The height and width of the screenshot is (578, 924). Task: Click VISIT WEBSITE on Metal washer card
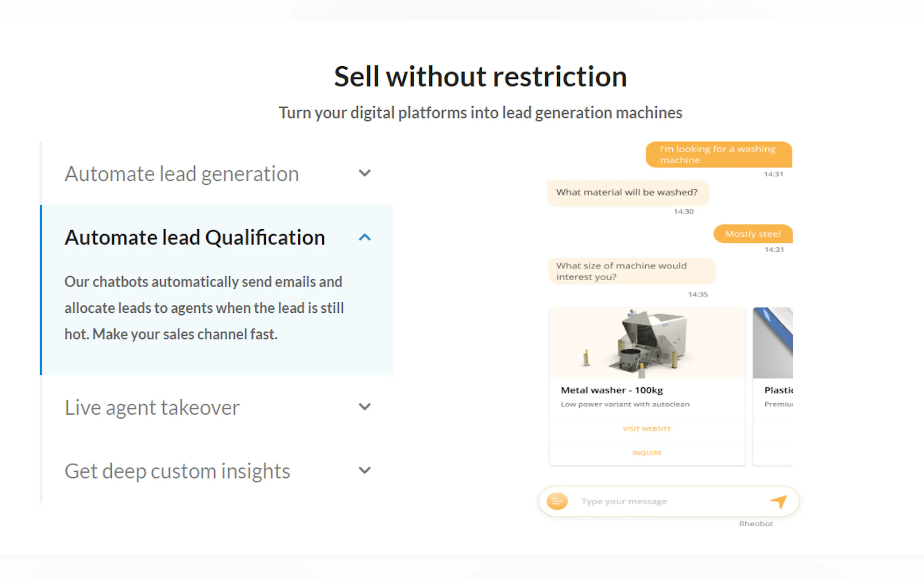(647, 429)
